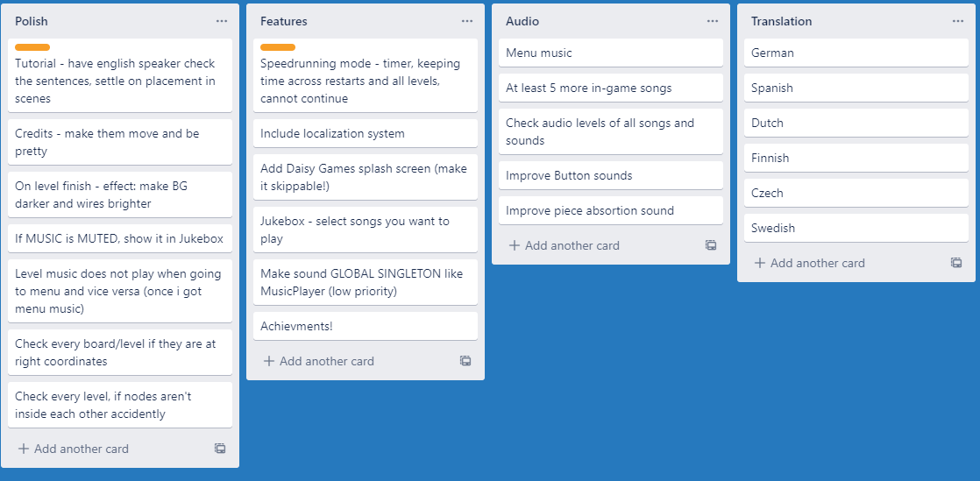Add another card to the Audio list
This screenshot has width=980, height=481.
(x=565, y=245)
